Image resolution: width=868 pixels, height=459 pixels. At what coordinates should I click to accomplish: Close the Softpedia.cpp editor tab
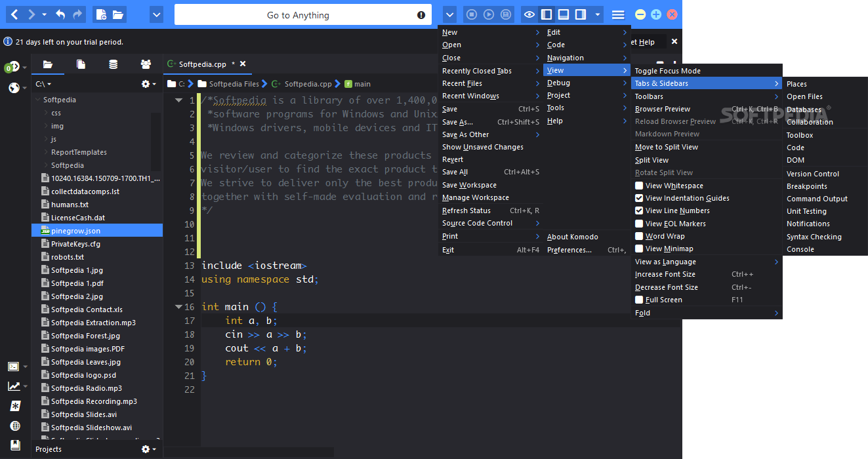click(x=243, y=64)
